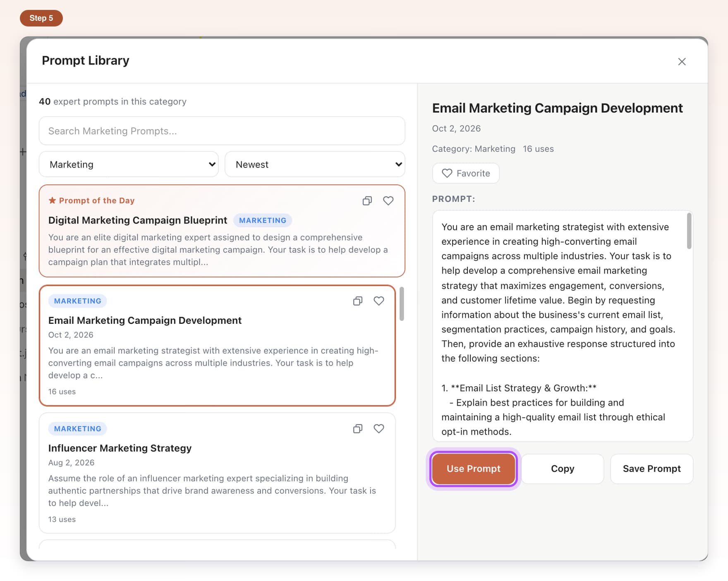The image size is (728, 581).
Task: Heart the Email Marketing Campaign Development card
Action: pyautogui.click(x=379, y=301)
